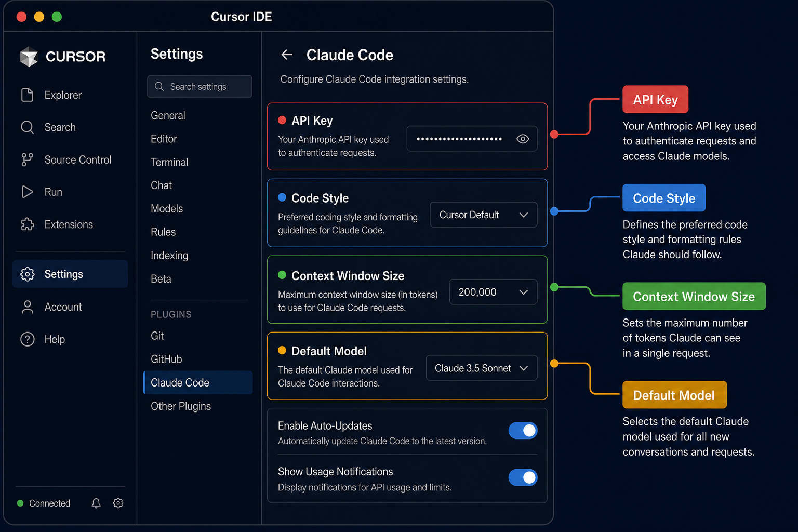Toggle Enable Auto-Updates switch

(x=523, y=430)
